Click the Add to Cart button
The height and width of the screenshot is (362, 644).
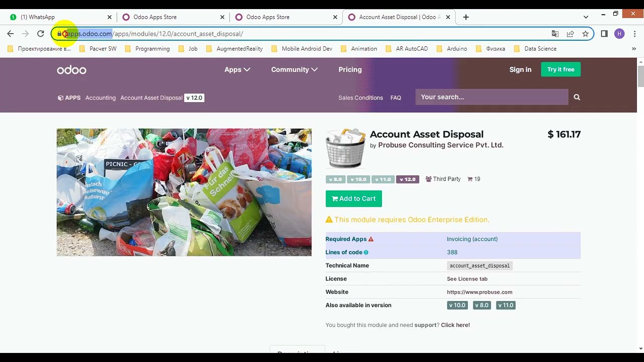[x=354, y=199]
